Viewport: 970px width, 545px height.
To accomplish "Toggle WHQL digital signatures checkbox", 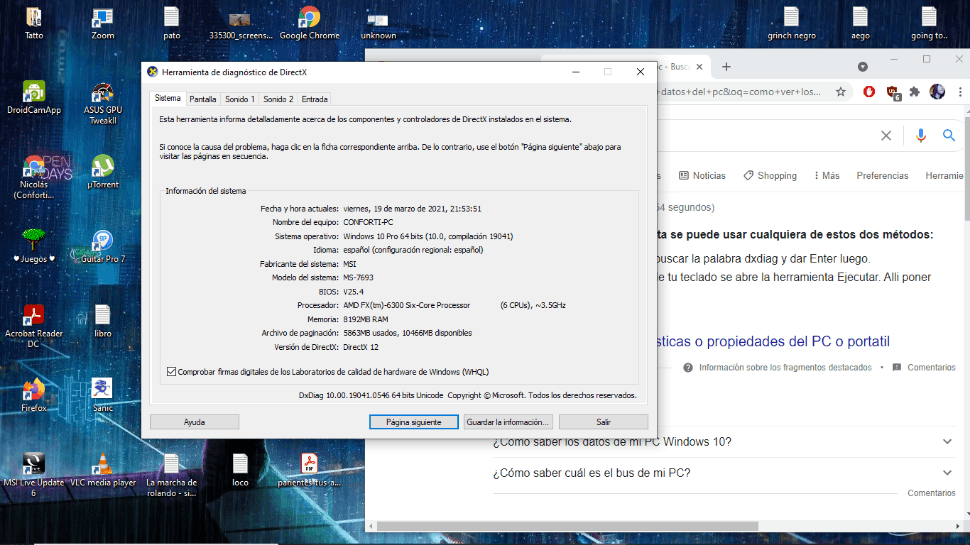I will pyautogui.click(x=171, y=372).
